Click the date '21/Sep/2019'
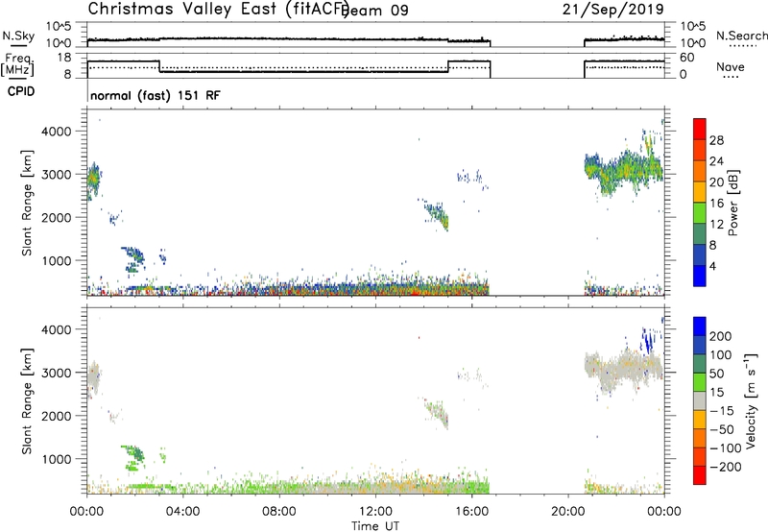Image resolution: width=768 pixels, height=532 pixels. tap(613, 10)
